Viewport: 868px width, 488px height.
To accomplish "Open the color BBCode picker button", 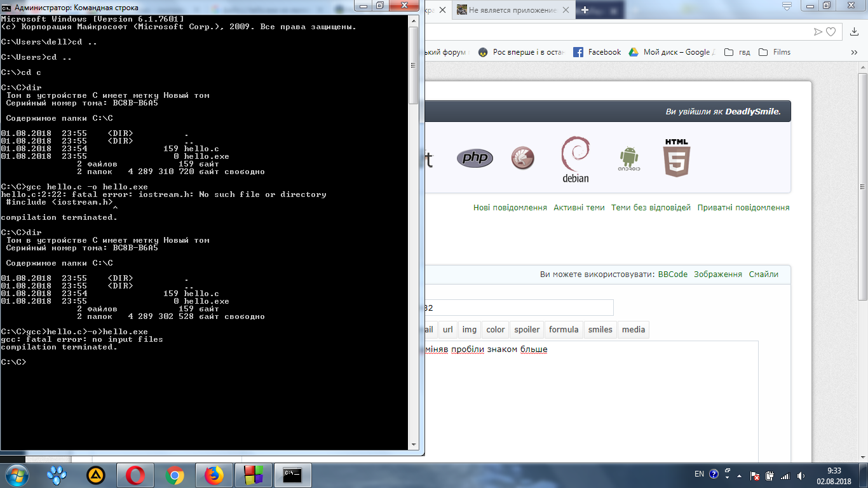I will click(495, 329).
